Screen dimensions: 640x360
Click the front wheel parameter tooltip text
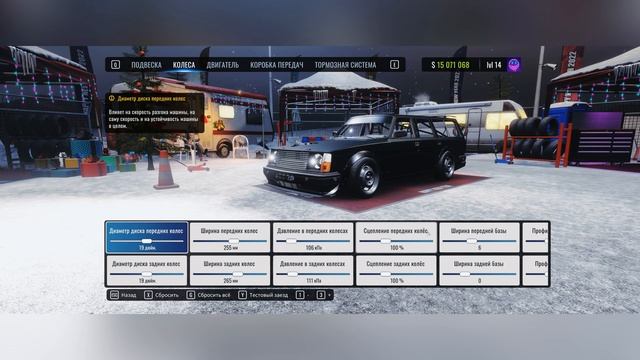[x=153, y=119]
